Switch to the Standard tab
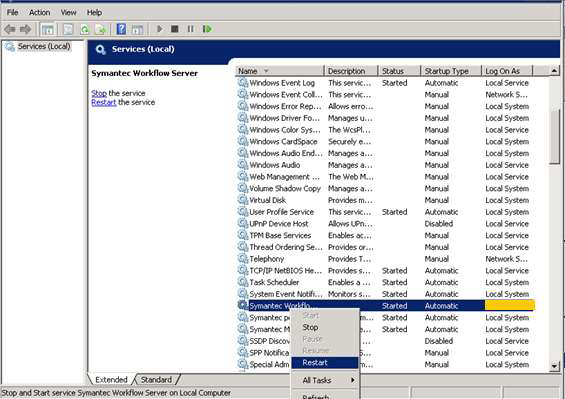The height and width of the screenshot is (399, 565). coord(156,380)
